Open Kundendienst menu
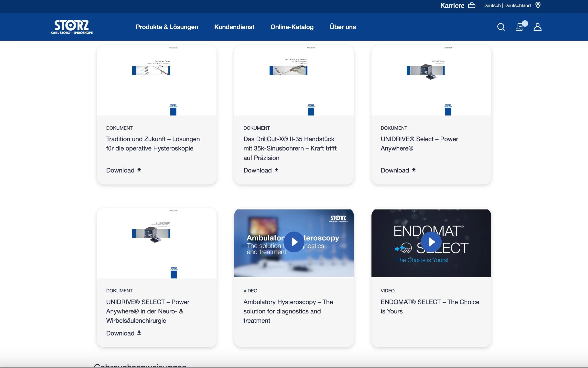The width and height of the screenshot is (588, 368). coord(234,27)
